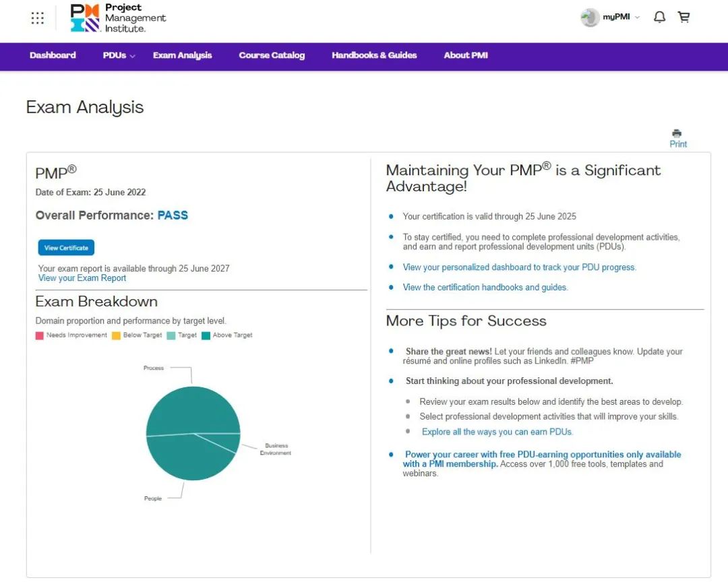Click the View Certificate button
Screen dimensions: 728x586
[x=66, y=248]
